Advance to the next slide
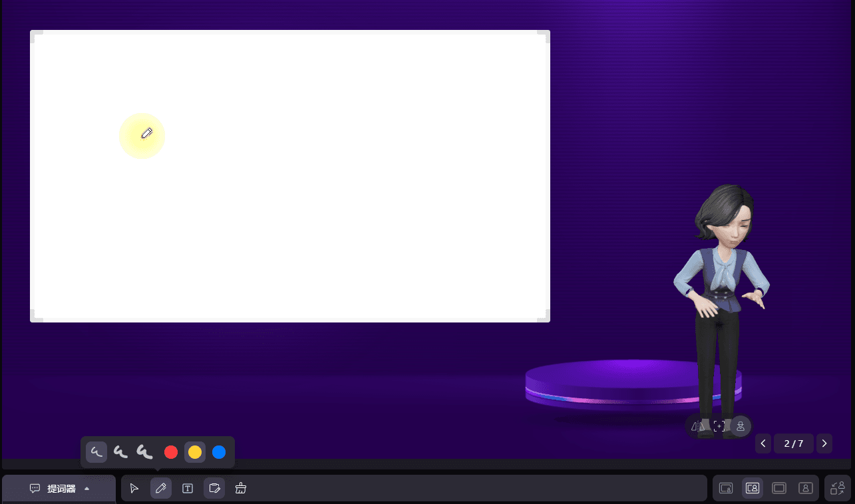Screen dimensions: 855x504 click(x=824, y=443)
